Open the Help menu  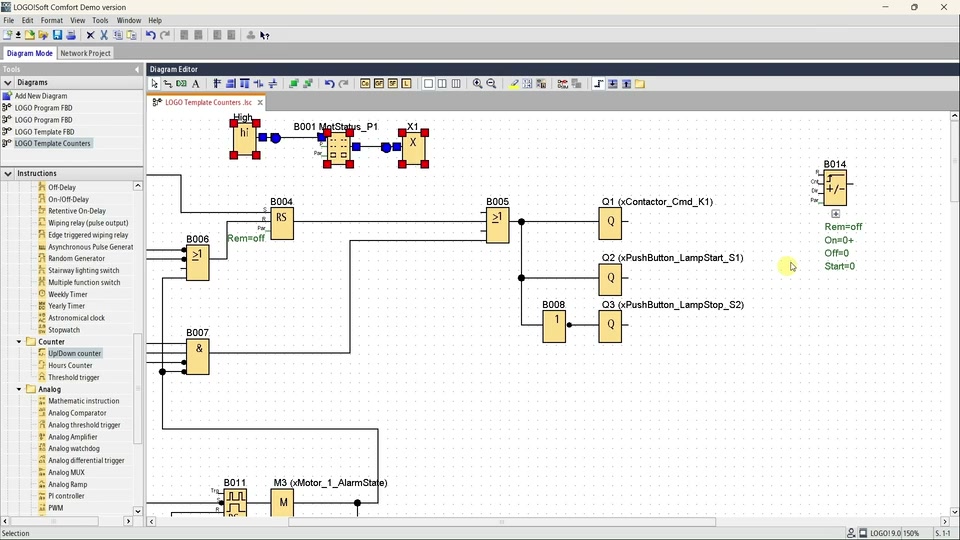(x=155, y=20)
